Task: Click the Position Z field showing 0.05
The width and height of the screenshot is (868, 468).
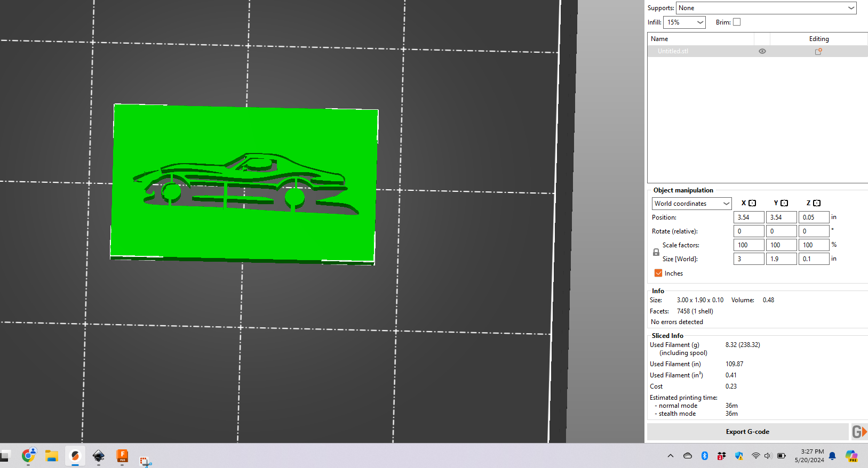Action: click(x=814, y=217)
